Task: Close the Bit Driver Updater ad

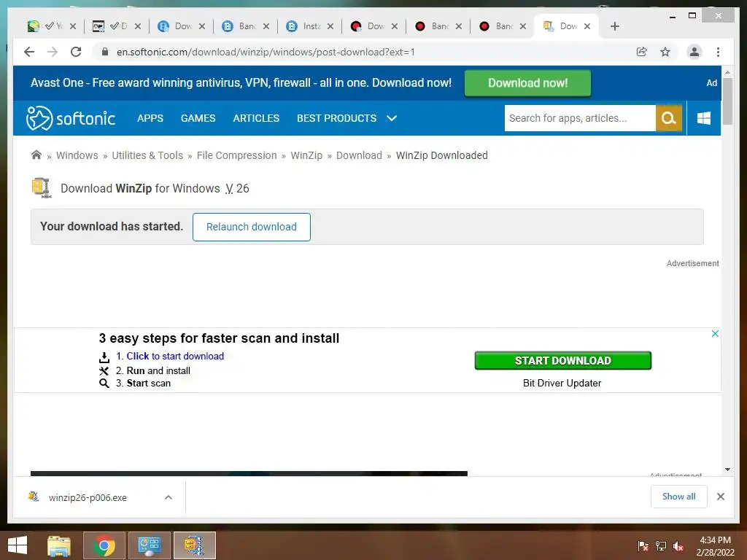Action: pos(715,333)
